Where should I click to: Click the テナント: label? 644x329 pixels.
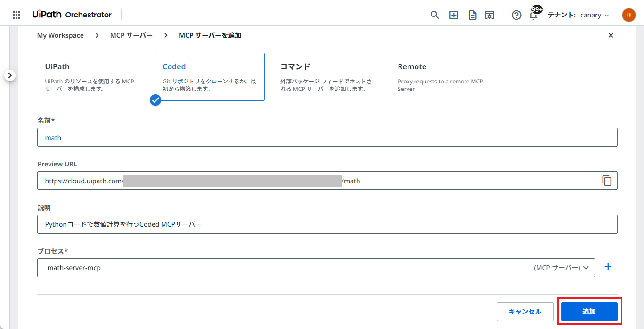click(562, 15)
